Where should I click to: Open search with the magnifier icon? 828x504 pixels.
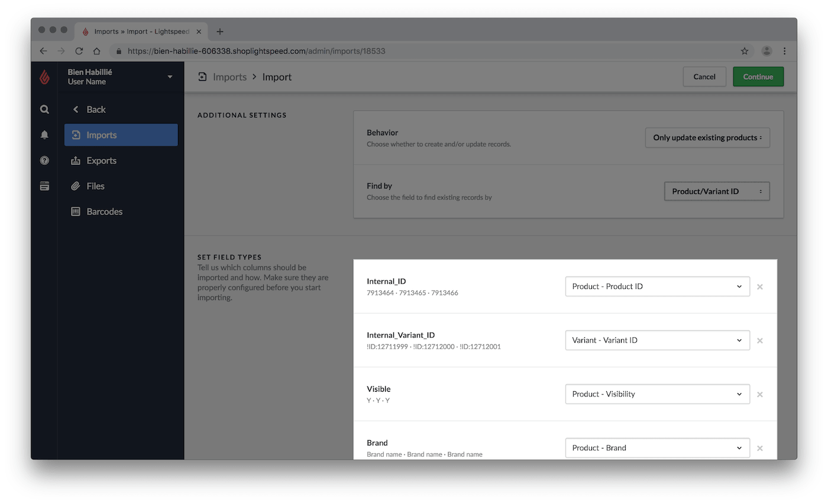pos(44,109)
